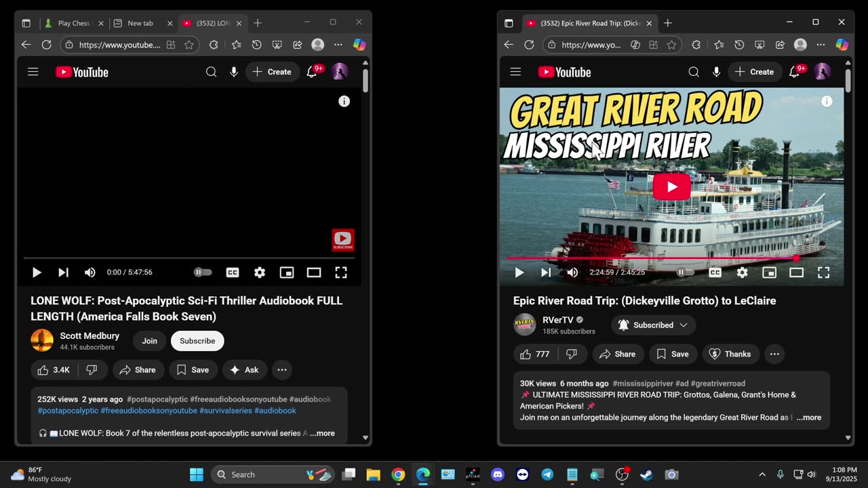Open Steam from the taskbar

click(646, 474)
